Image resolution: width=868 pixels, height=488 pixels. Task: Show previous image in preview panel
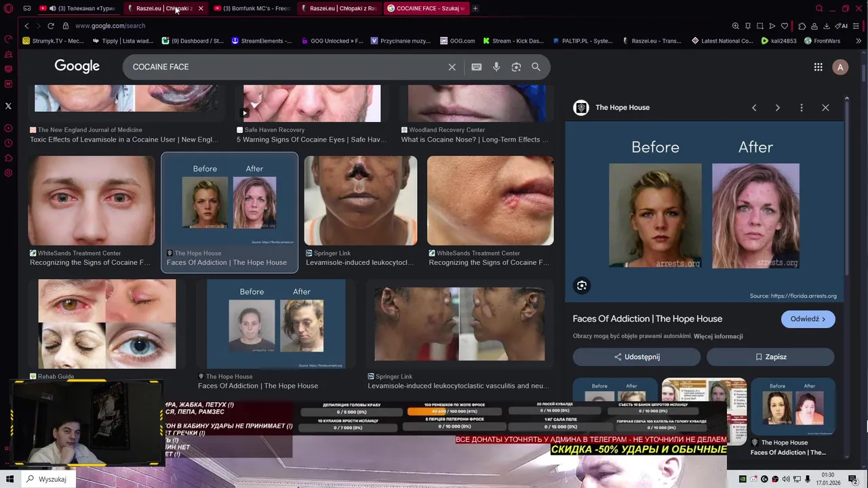click(754, 108)
